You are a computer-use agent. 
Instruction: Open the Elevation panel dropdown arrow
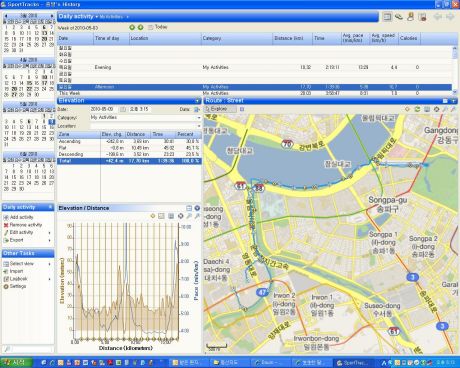(x=198, y=101)
